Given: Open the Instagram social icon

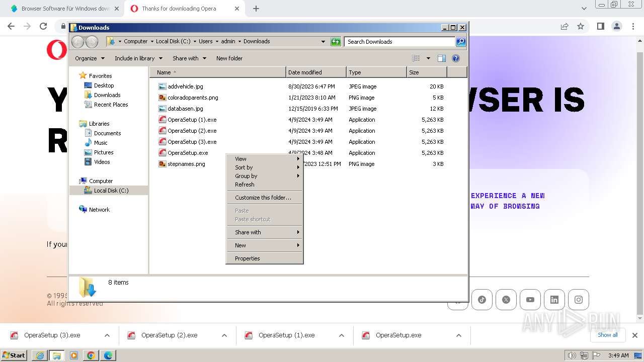Looking at the screenshot, I should point(579,300).
